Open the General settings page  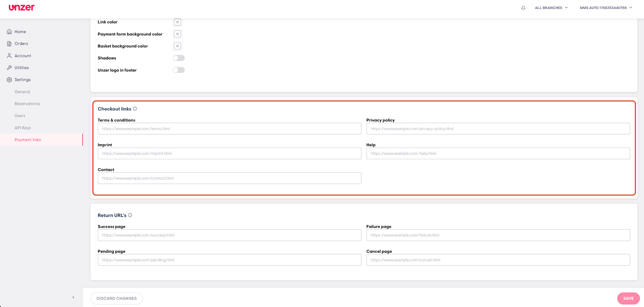(22, 92)
